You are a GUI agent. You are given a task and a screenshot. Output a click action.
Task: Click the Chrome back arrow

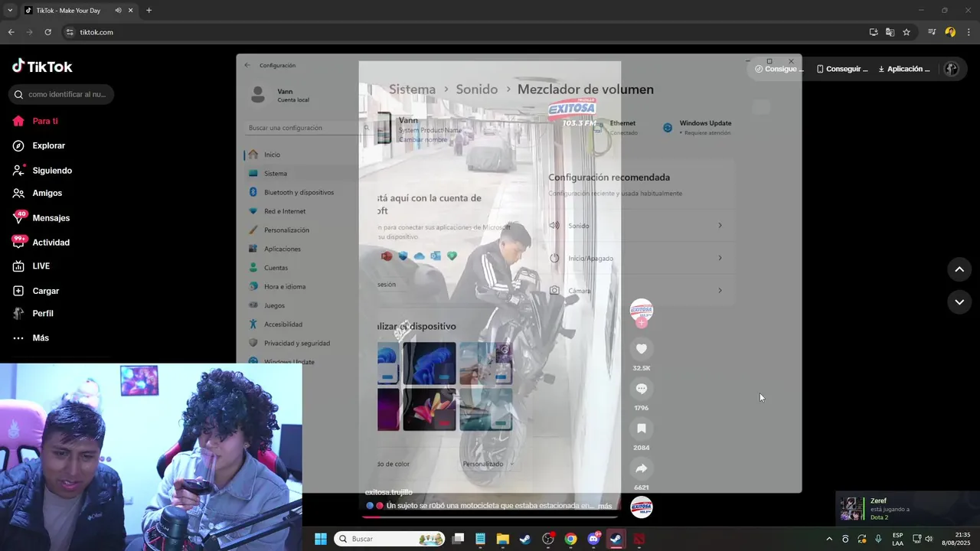(11, 32)
